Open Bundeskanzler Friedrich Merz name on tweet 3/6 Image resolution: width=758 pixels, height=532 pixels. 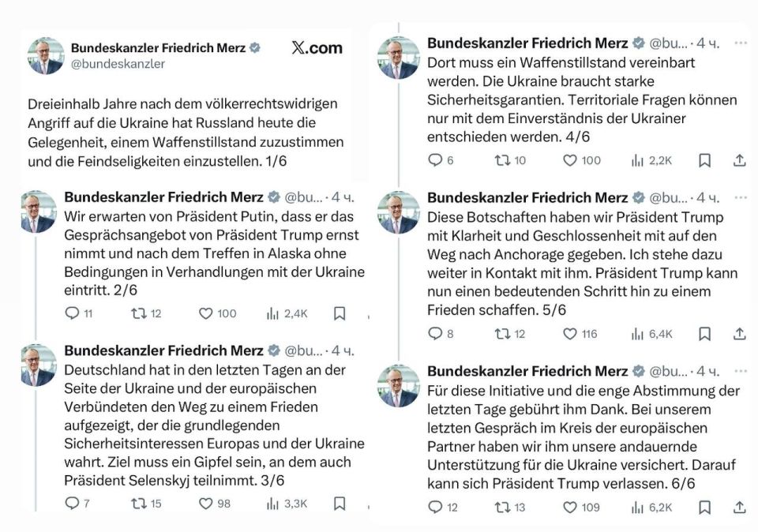[164, 350]
